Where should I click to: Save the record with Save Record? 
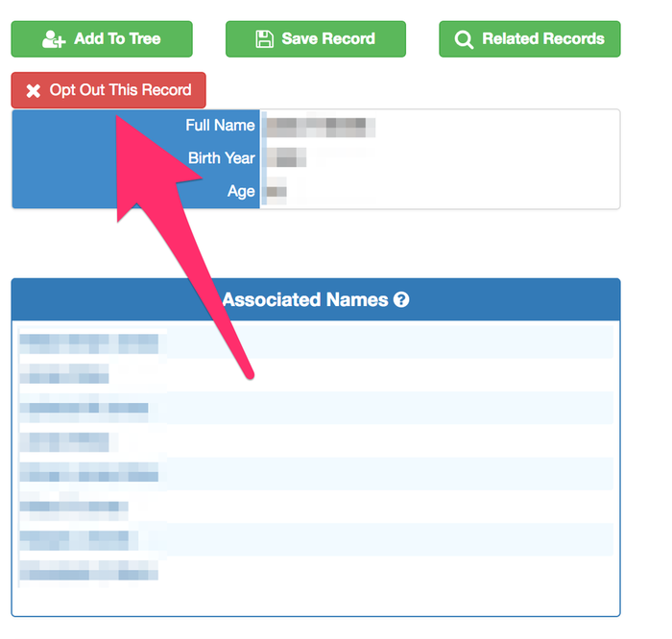pos(316,39)
